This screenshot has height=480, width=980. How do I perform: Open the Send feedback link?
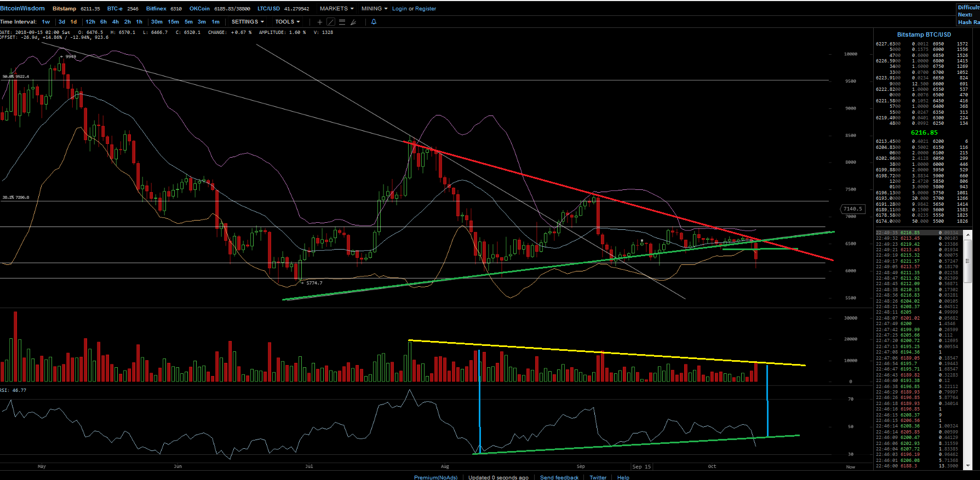coord(559,477)
